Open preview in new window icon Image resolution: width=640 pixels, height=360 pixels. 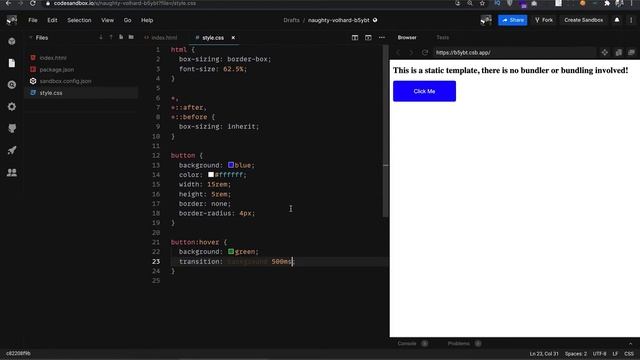point(618,52)
